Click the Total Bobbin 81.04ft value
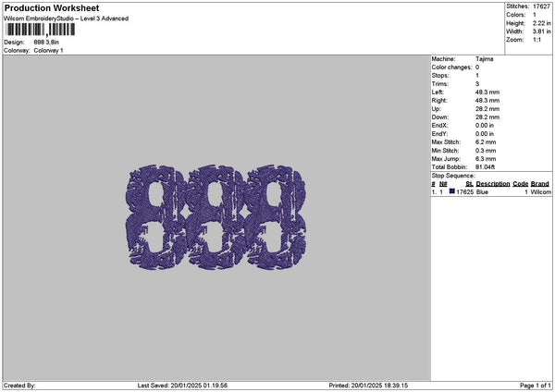This screenshot has width=555, height=392. click(x=486, y=166)
